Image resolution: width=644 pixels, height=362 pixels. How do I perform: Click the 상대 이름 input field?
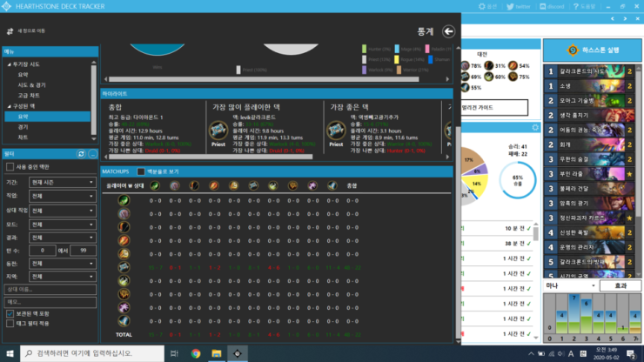(x=50, y=289)
